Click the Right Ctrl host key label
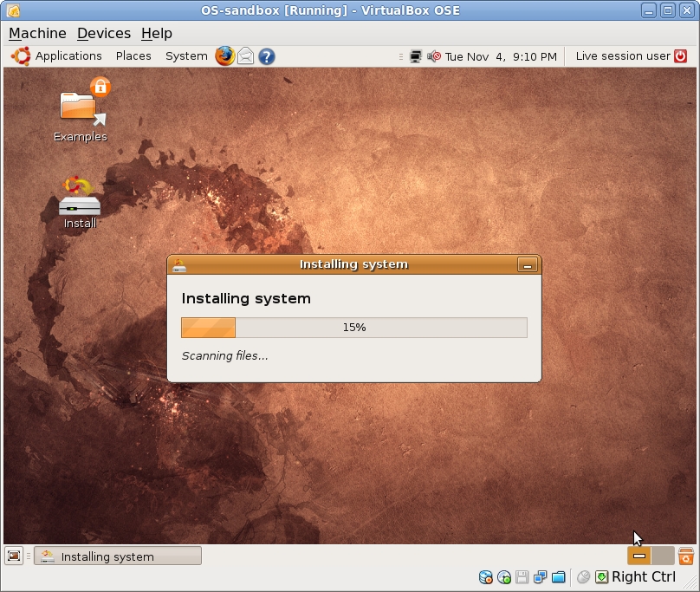Screen dimensions: 700x592 pyautogui.click(x=644, y=576)
